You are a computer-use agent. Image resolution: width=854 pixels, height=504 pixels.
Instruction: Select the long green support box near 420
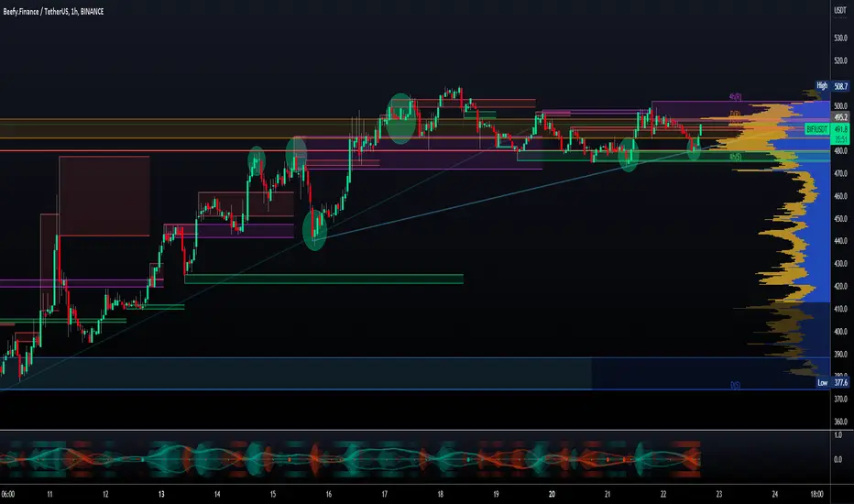coord(324,279)
